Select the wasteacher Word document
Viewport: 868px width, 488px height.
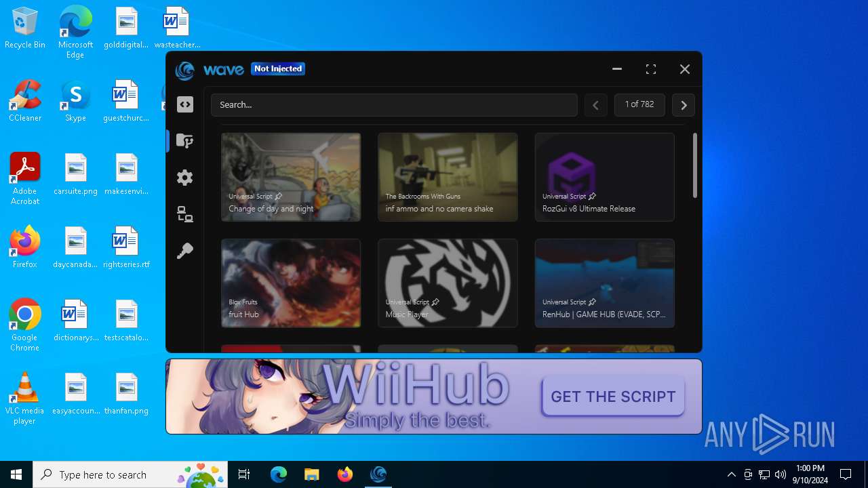177,28
